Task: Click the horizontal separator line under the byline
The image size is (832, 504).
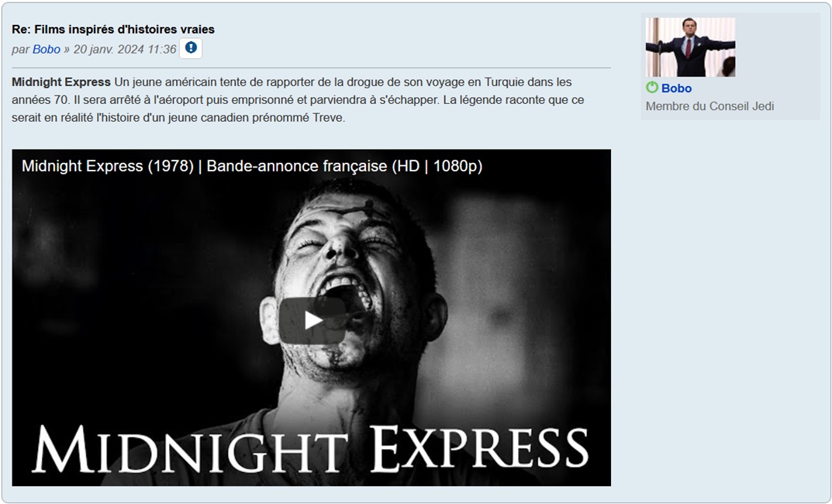Action: tap(311, 68)
